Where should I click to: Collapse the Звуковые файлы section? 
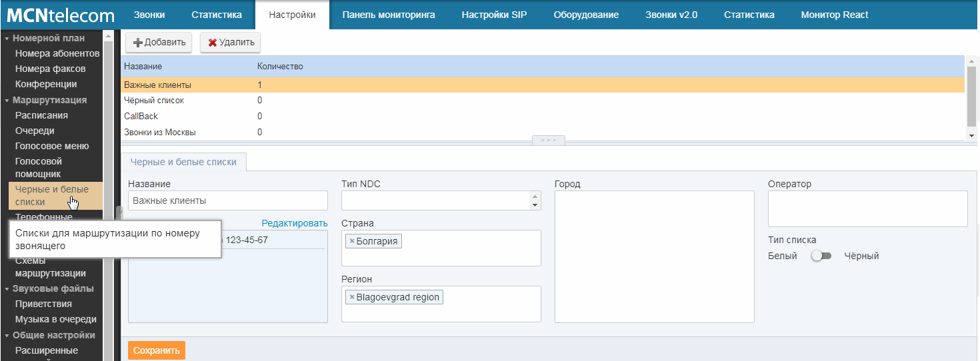pos(7,288)
